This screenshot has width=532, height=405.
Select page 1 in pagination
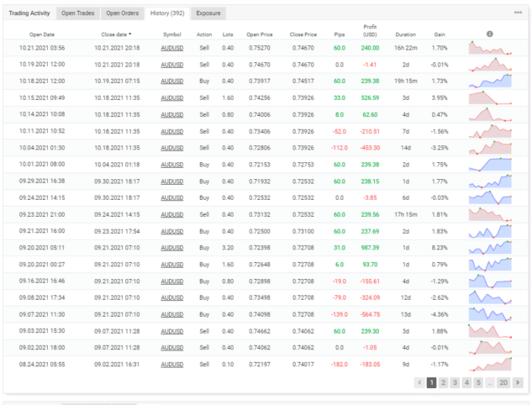[432, 382]
